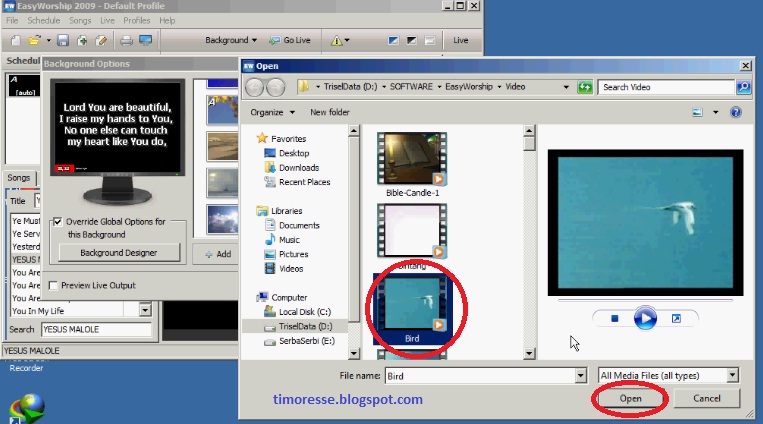Screen dimensions: 763x424
Task: Select Local Disk (C:) drive
Action: (x=304, y=312)
